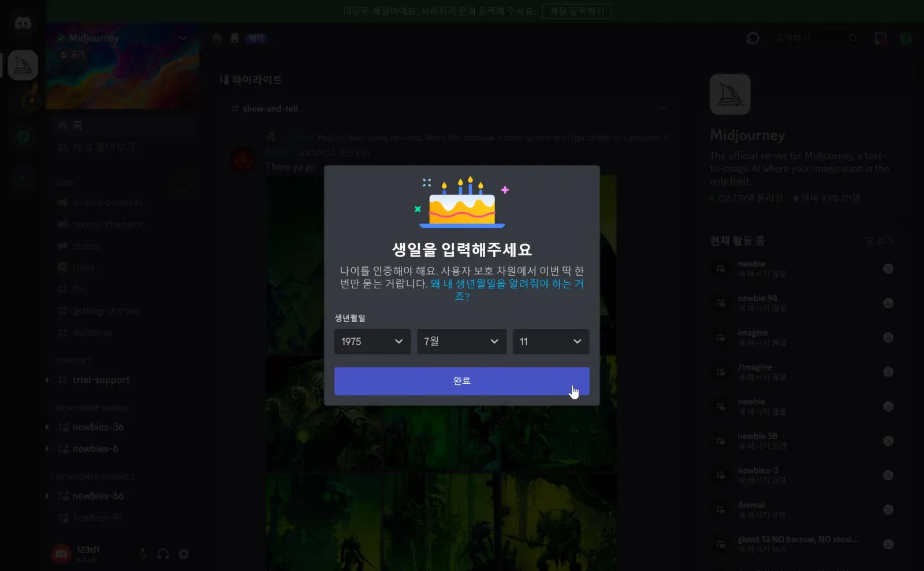This screenshot has width=924, height=571.
Task: Open the Animal active thread
Action: pos(803,510)
